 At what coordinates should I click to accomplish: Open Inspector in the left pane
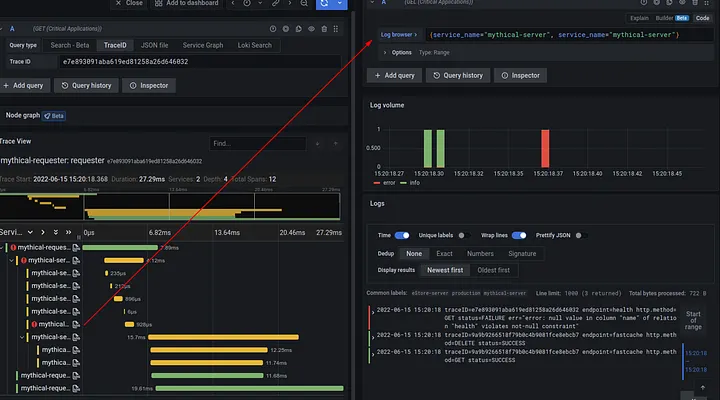point(149,85)
